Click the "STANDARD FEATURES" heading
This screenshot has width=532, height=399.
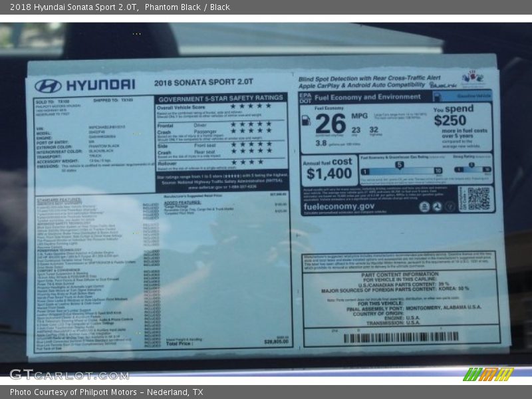coord(59,200)
